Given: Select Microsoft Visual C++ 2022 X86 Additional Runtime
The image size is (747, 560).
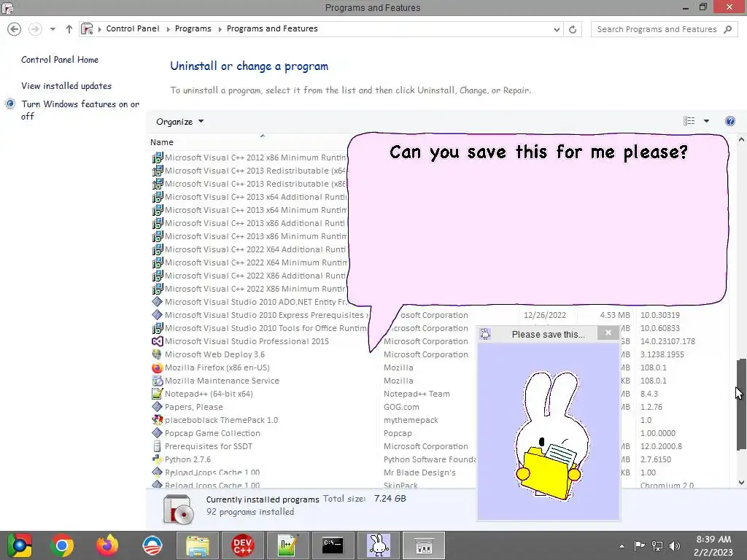Looking at the screenshot, I should [x=255, y=276].
